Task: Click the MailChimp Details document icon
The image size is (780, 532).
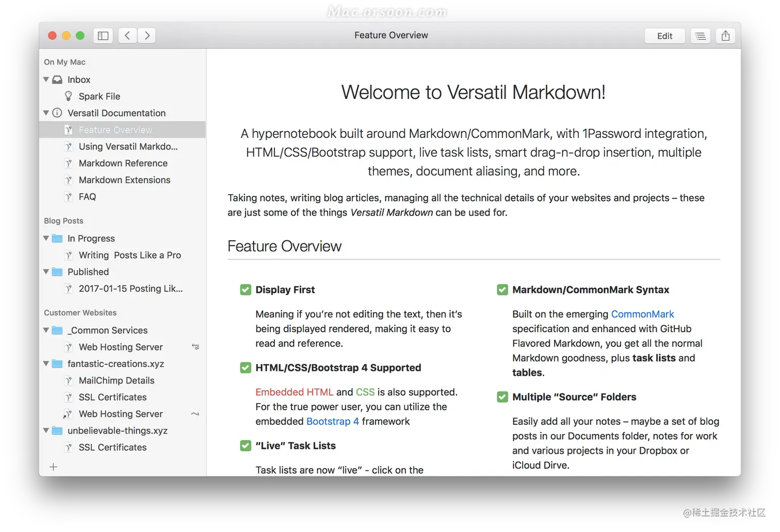Action: (x=68, y=380)
